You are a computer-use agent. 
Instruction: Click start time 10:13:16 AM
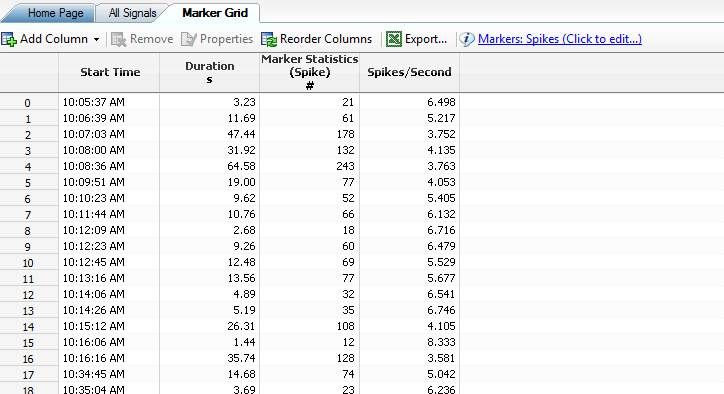[94, 278]
